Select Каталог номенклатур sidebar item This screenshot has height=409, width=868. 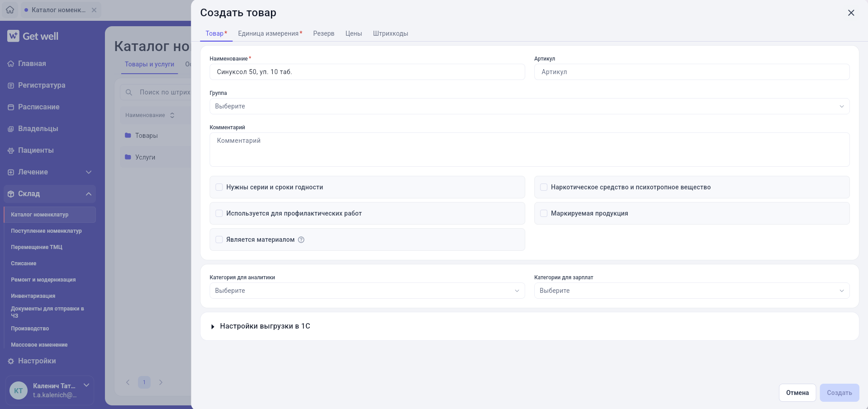click(50, 215)
